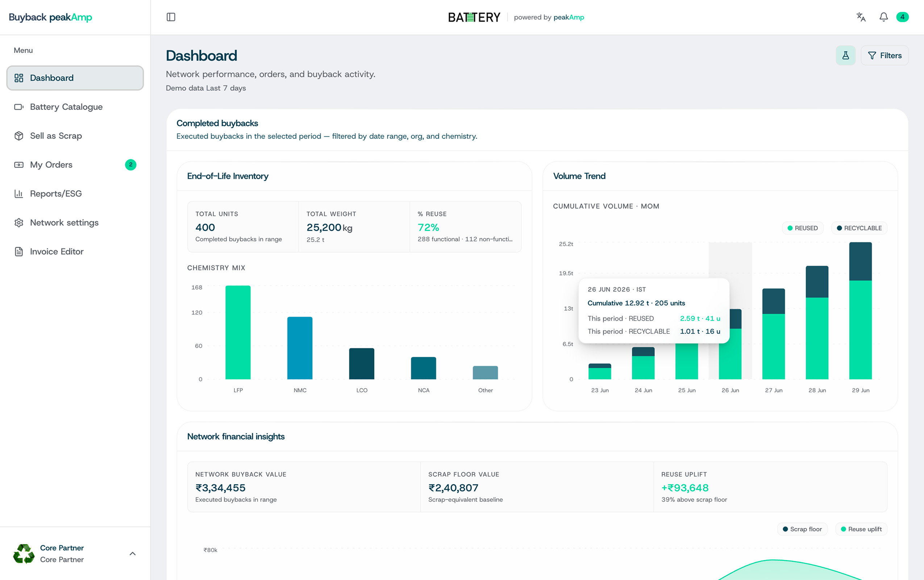Click the TOTAL WEIGHT 25,200 kg card
This screenshot has height=580, width=924.
[354, 227]
